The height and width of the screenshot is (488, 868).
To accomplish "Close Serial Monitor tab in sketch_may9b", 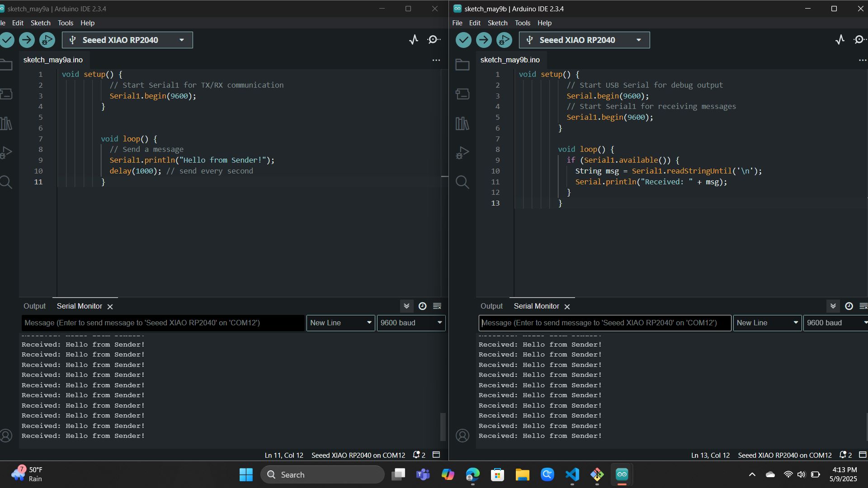I will (567, 306).
